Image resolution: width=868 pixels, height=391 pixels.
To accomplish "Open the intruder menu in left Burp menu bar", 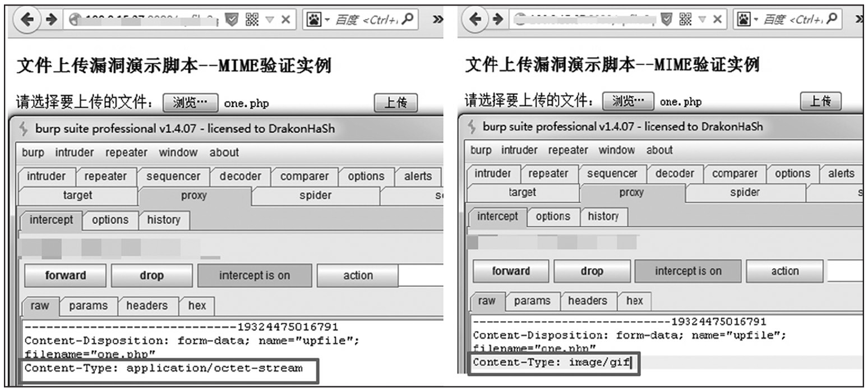I will point(75,153).
